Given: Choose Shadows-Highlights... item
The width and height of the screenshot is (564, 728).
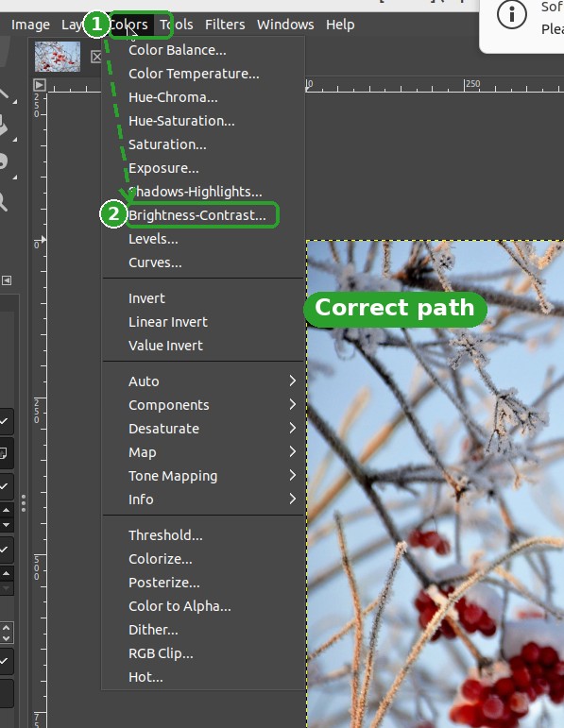Looking at the screenshot, I should tap(203, 192).
